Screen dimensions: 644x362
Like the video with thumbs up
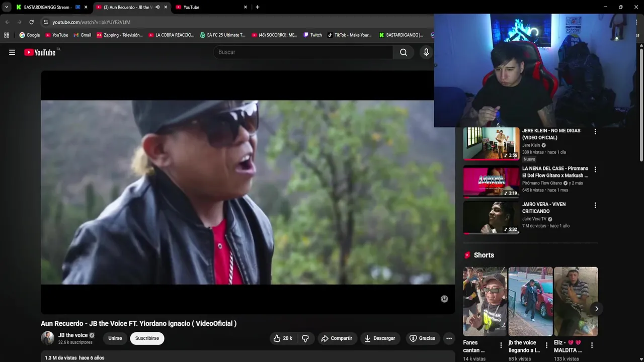click(283, 338)
